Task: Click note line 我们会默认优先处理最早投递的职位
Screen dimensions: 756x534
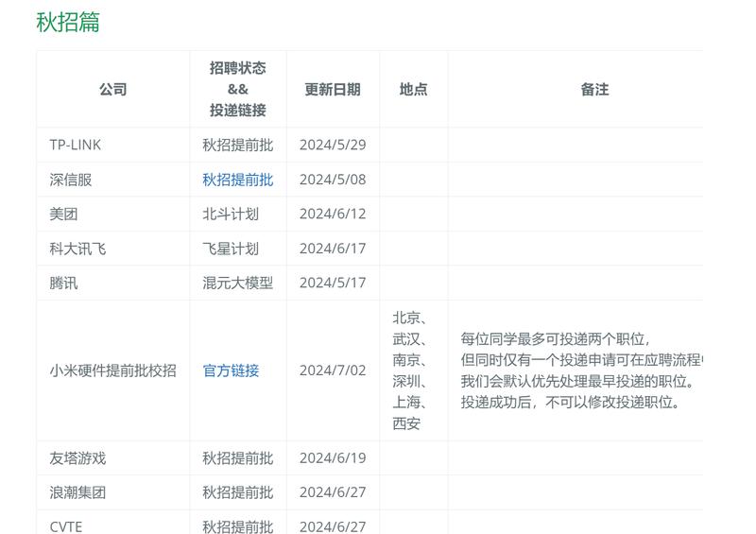Action: point(578,381)
